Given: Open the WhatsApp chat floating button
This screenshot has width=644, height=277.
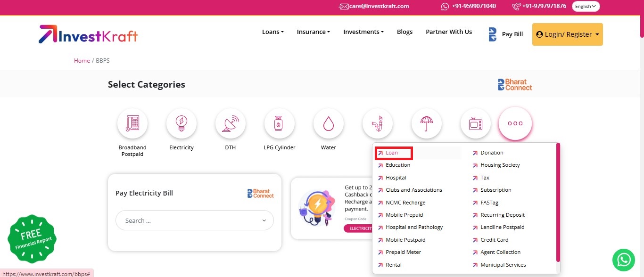Looking at the screenshot, I should [x=624, y=260].
